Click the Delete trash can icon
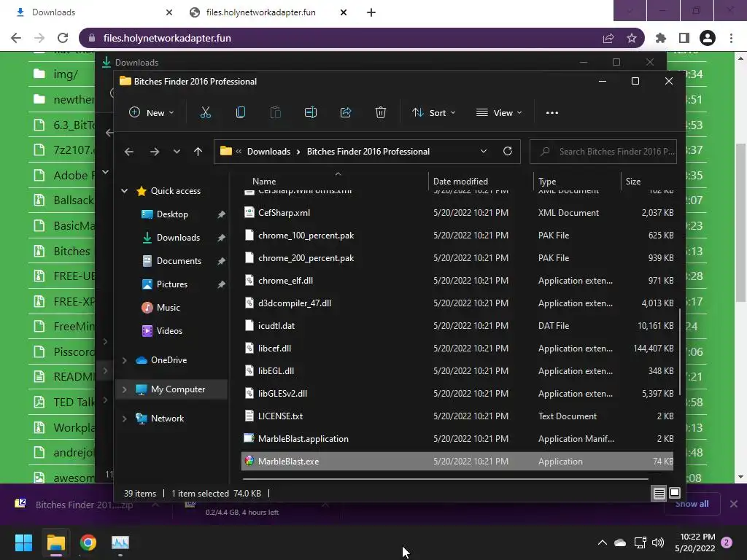The width and height of the screenshot is (747, 560). pos(380,113)
